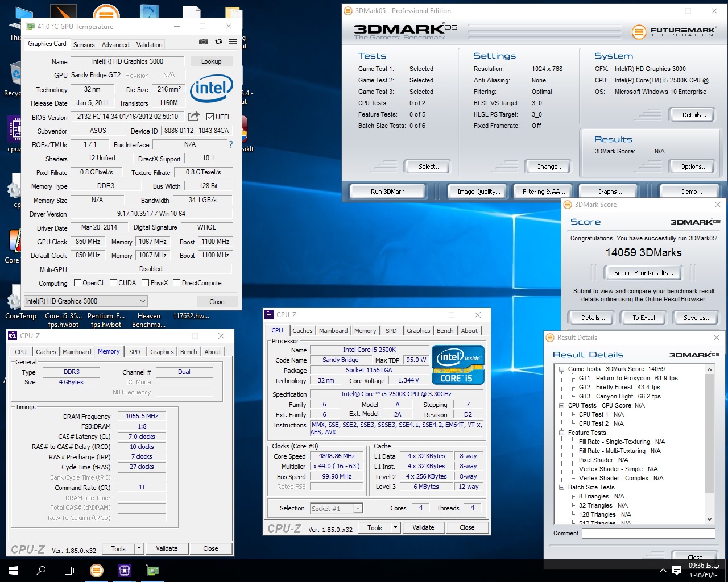Collapse the Game Tests tree node
The image size is (728, 582).
[x=562, y=369]
